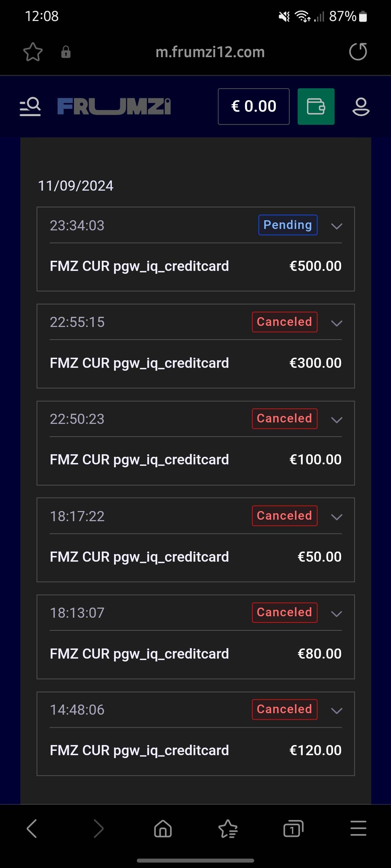Click the € 0.00 balance box
The image size is (391, 868).
(253, 107)
